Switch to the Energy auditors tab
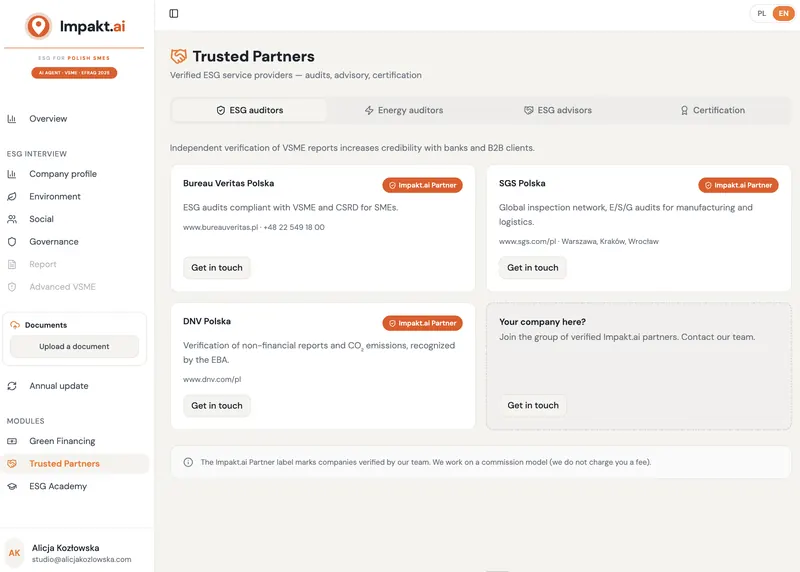This screenshot has width=800, height=572. click(404, 110)
